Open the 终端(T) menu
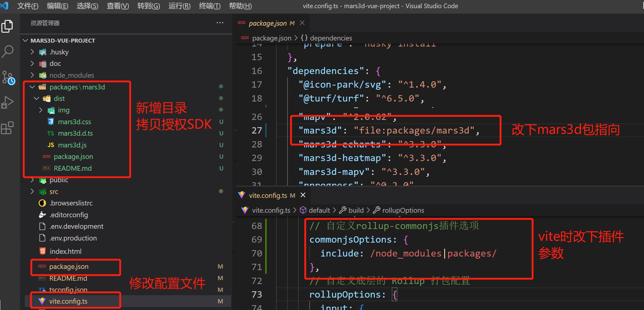The width and height of the screenshot is (644, 310). click(210, 6)
